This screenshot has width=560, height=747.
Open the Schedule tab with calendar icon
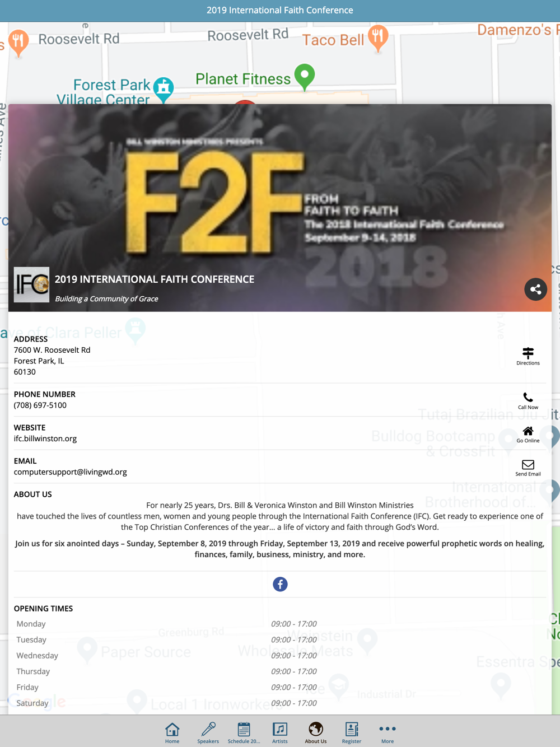point(244,732)
